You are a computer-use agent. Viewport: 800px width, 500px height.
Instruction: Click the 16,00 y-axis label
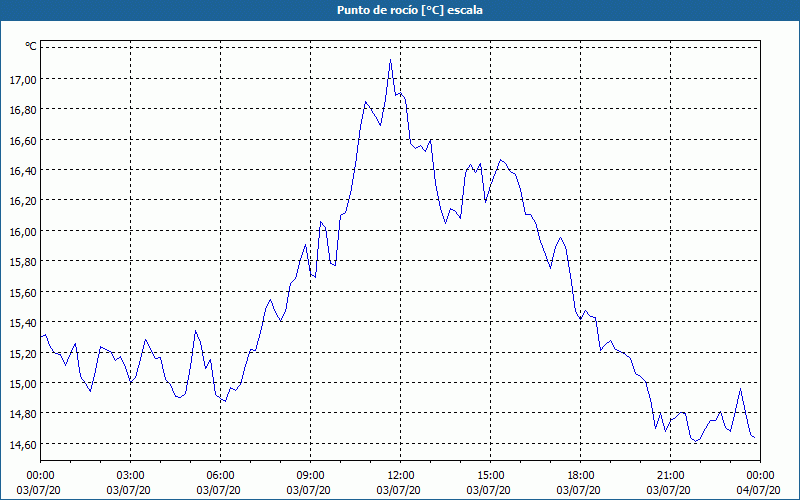[22, 232]
